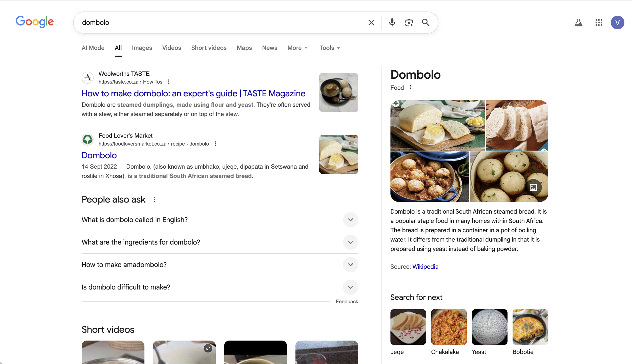Screen dimensions: 632x364
Task: Open options for Food Lover's Market result
Action: point(215,144)
